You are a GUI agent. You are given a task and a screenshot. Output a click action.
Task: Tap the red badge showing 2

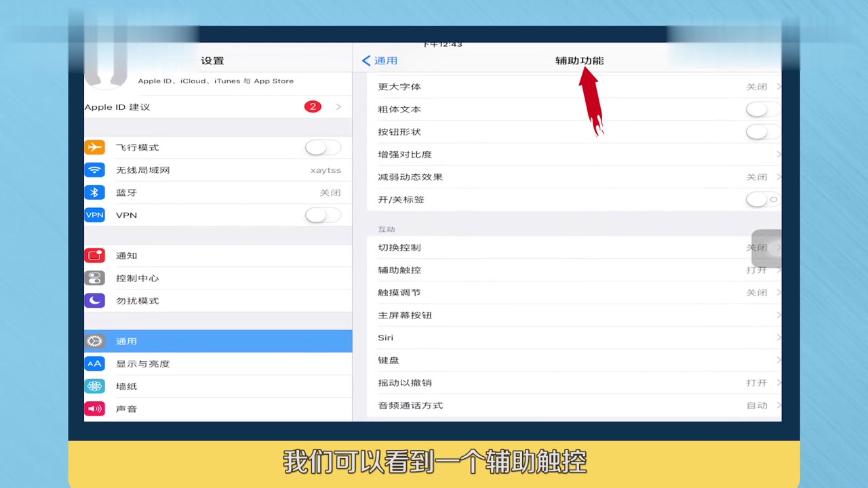click(x=313, y=106)
